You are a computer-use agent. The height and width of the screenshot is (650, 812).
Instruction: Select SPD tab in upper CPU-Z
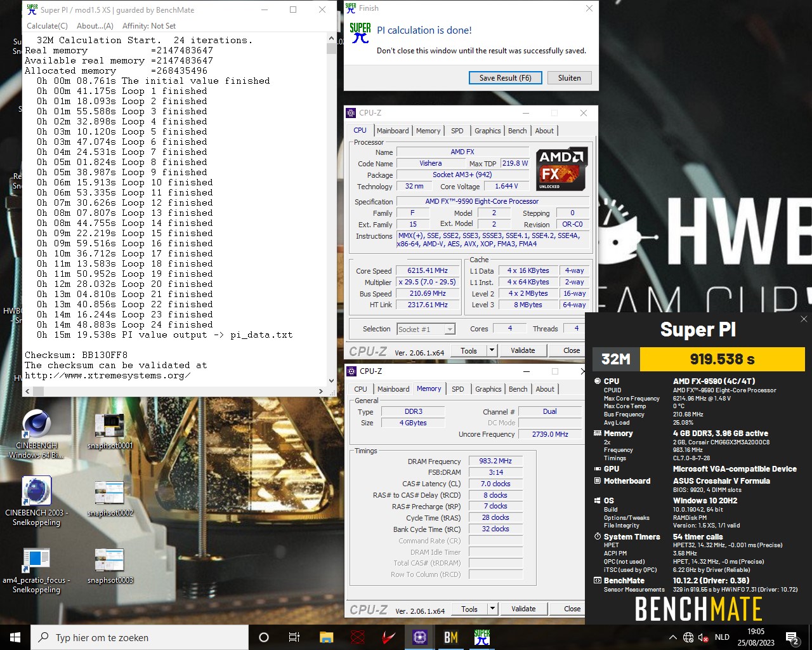pyautogui.click(x=457, y=131)
